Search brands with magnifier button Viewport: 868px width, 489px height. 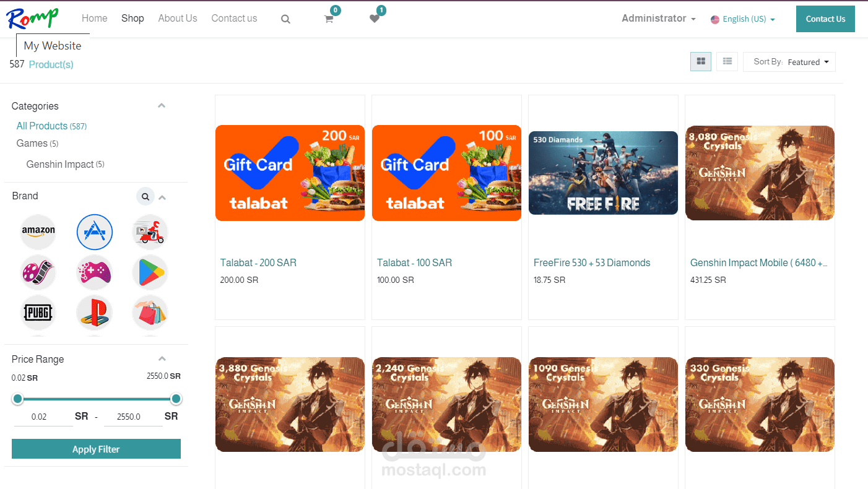pyautogui.click(x=145, y=197)
